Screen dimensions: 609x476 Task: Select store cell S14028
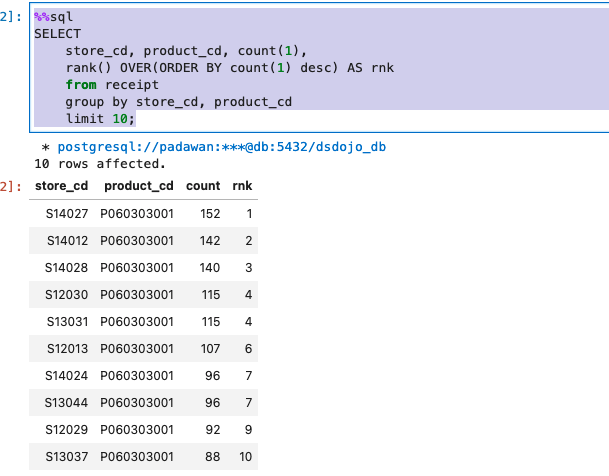pos(66,268)
